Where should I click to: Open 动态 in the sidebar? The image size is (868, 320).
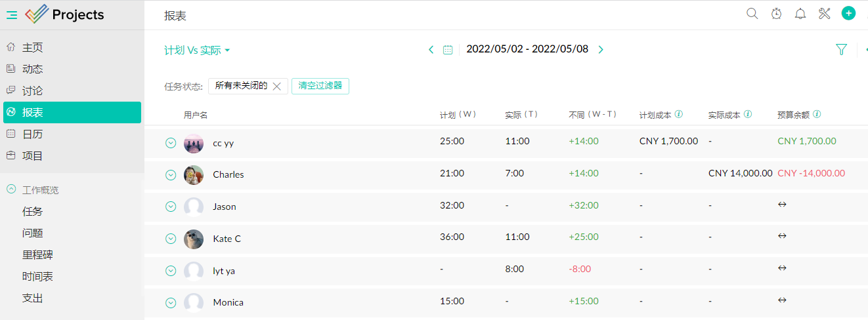[72, 69]
